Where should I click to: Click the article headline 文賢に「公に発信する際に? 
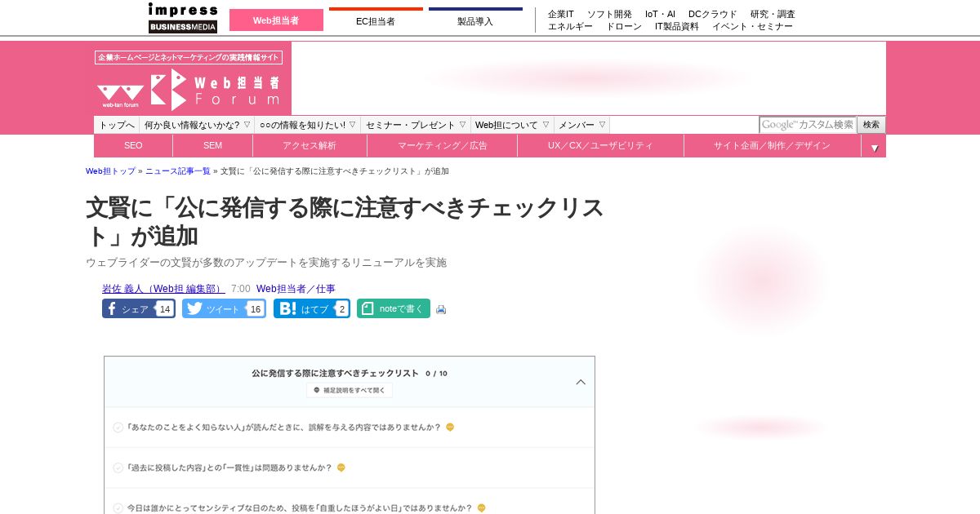click(x=345, y=221)
